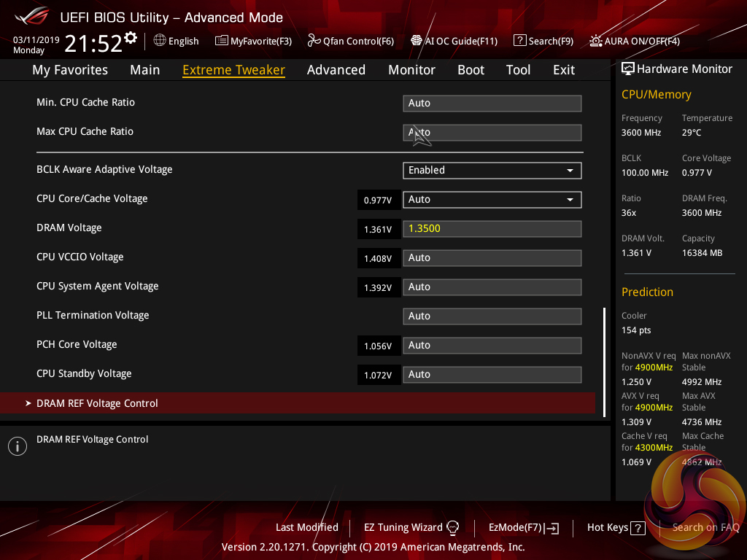Click the Search question mark icon
Image resolution: width=747 pixels, height=560 pixels.
[519, 41]
